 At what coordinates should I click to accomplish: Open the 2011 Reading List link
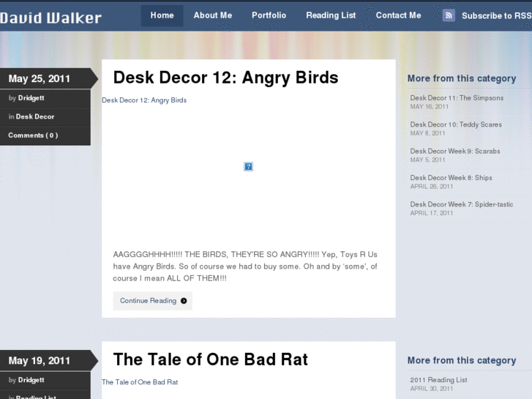tap(438, 380)
